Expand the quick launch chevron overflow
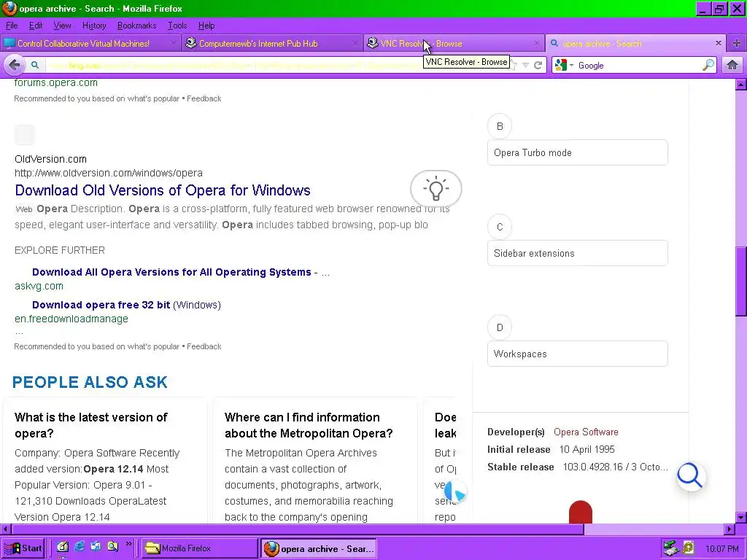Image resolution: width=747 pixels, height=560 pixels. (128, 544)
